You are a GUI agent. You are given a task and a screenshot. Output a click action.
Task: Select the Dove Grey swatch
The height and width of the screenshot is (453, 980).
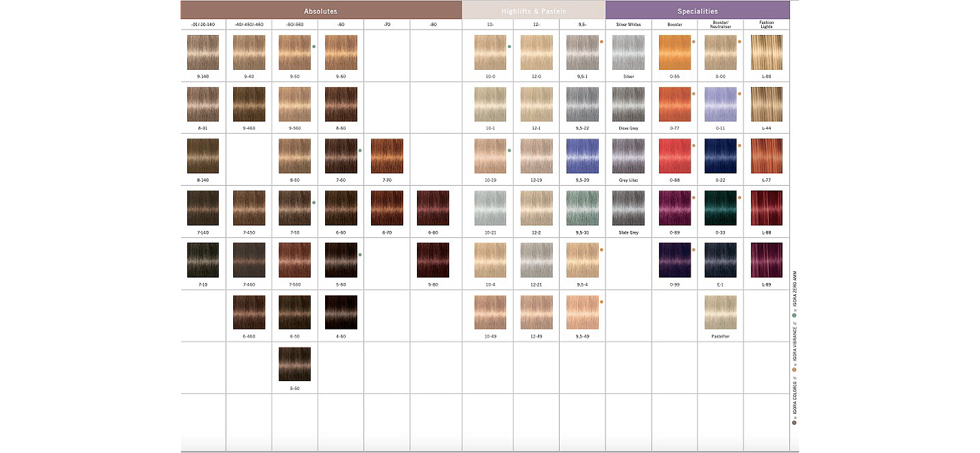628,104
